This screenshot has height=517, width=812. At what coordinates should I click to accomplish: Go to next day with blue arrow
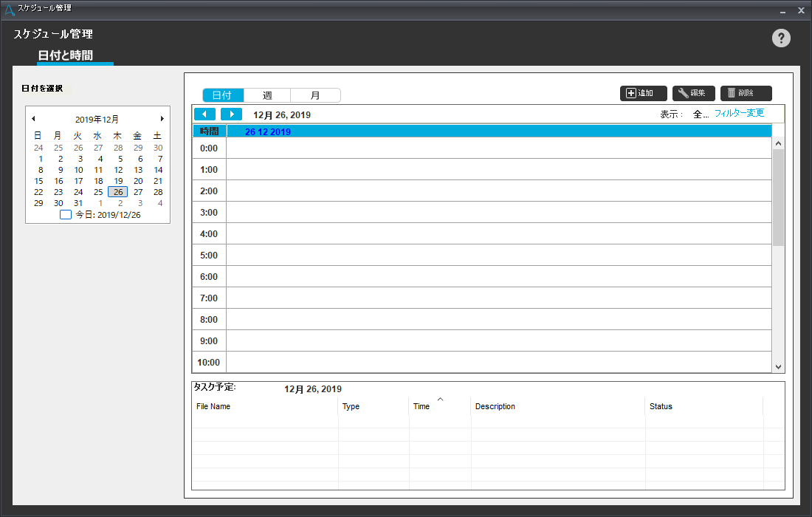tap(232, 114)
